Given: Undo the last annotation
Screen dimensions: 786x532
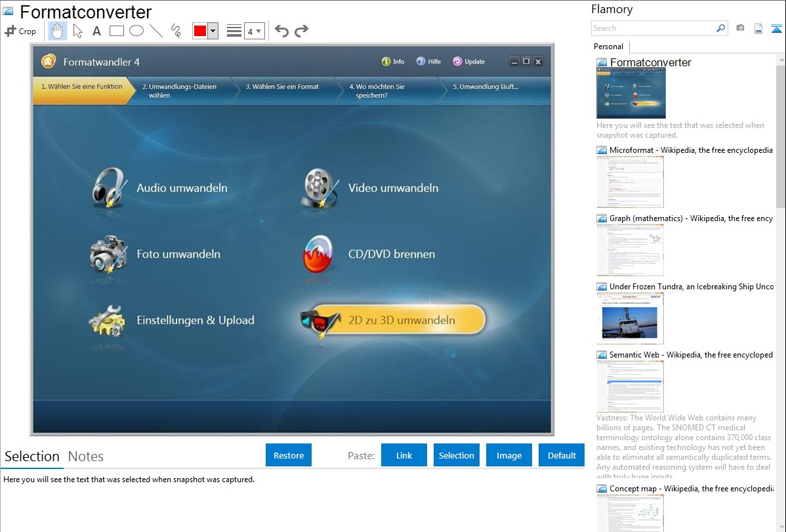Looking at the screenshot, I should [x=281, y=31].
